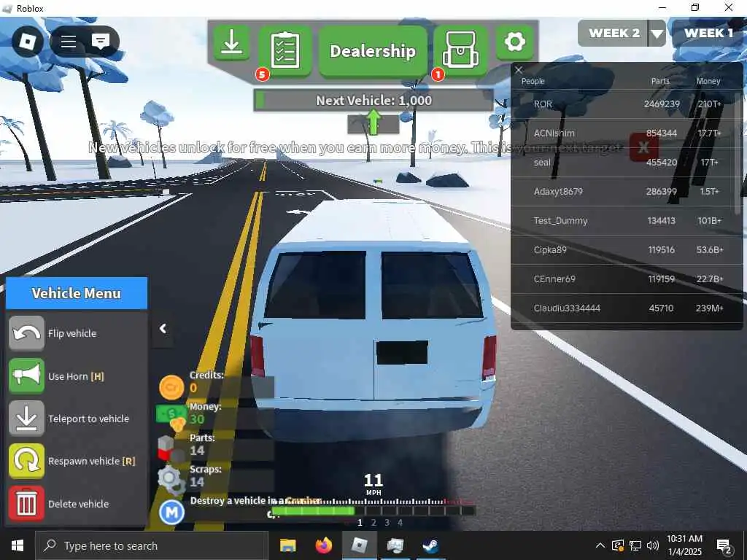Click the People column header
This screenshot has width=747, height=560.
click(x=533, y=81)
